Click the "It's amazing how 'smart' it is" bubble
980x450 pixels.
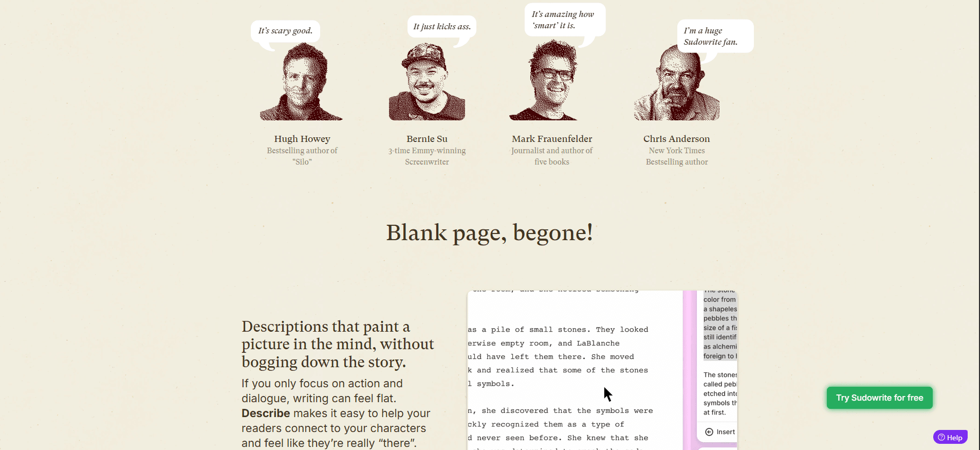pos(564,20)
